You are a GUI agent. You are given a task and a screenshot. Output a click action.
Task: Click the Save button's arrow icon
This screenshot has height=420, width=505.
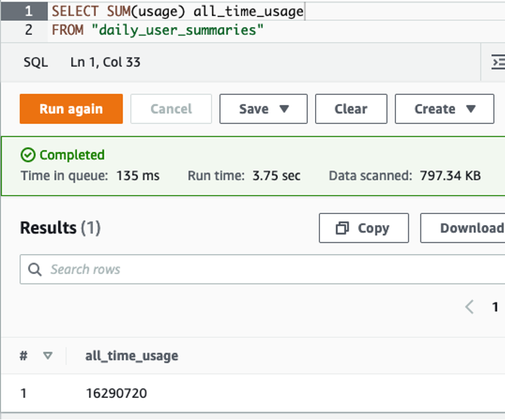(284, 109)
